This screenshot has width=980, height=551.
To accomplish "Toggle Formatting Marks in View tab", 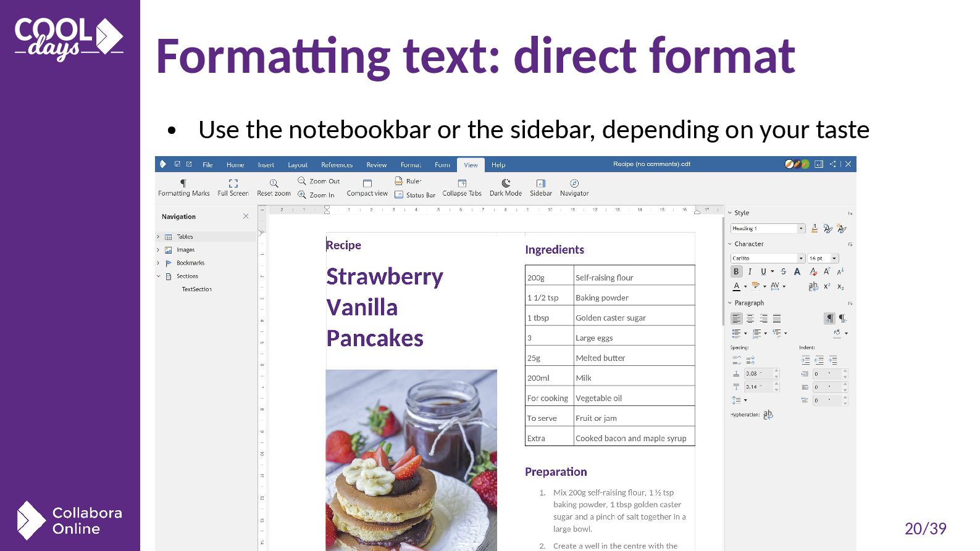I will point(183,188).
